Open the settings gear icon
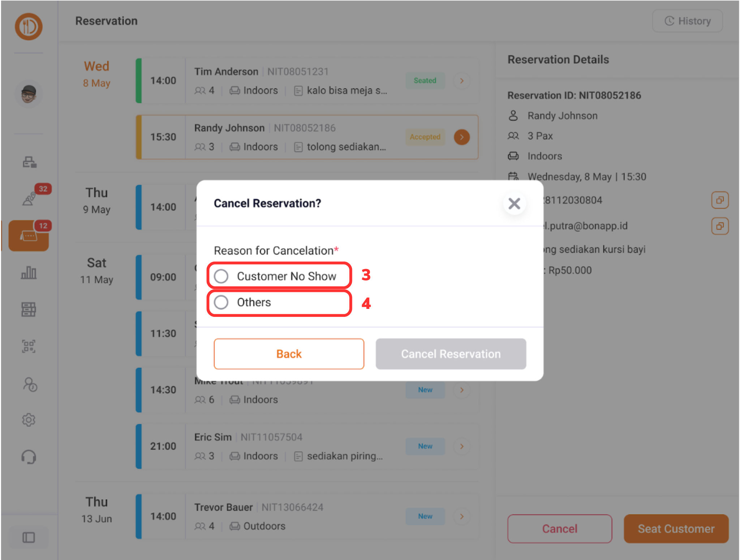This screenshot has width=740, height=560. pyautogui.click(x=29, y=420)
